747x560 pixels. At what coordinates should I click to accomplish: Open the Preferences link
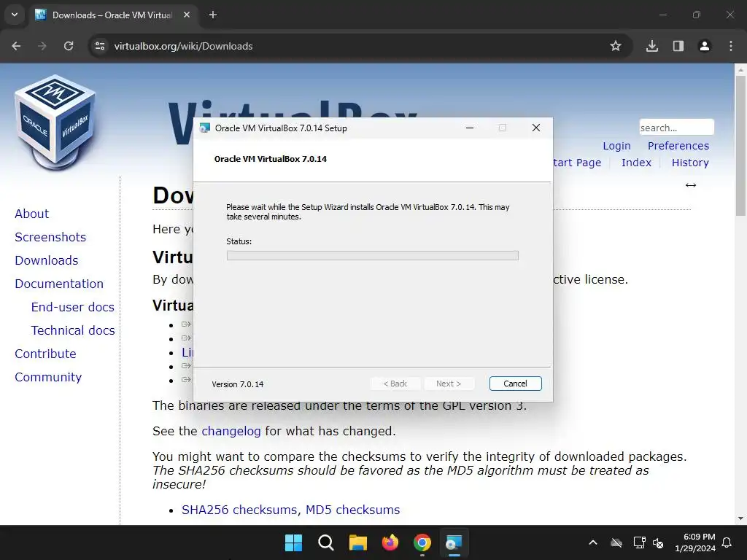pos(678,146)
